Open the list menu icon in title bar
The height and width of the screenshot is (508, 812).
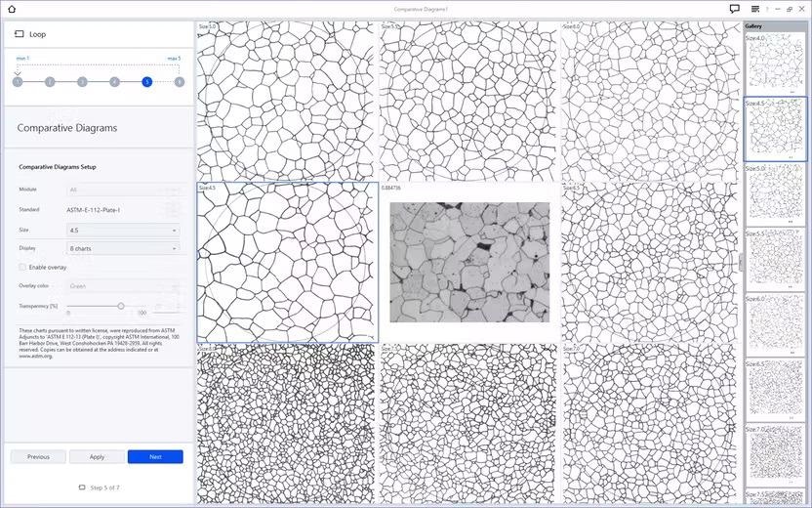tap(755, 9)
